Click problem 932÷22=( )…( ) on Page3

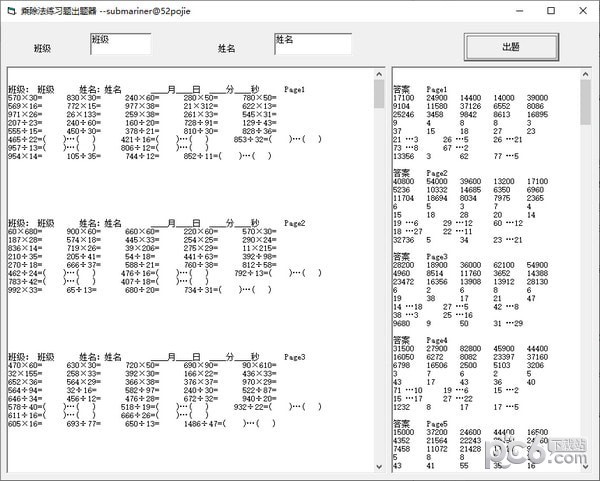277,407
